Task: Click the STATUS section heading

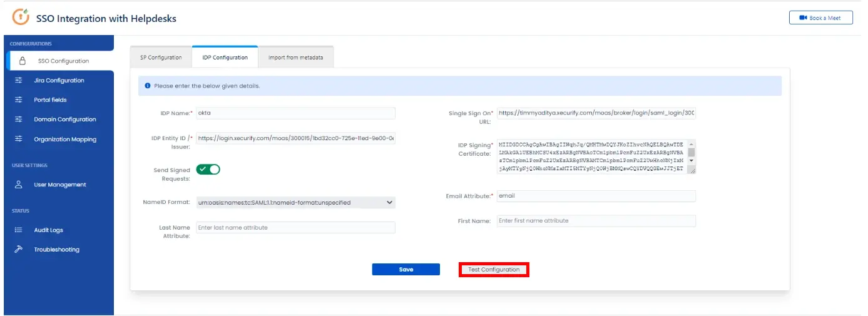Action: 20,211
